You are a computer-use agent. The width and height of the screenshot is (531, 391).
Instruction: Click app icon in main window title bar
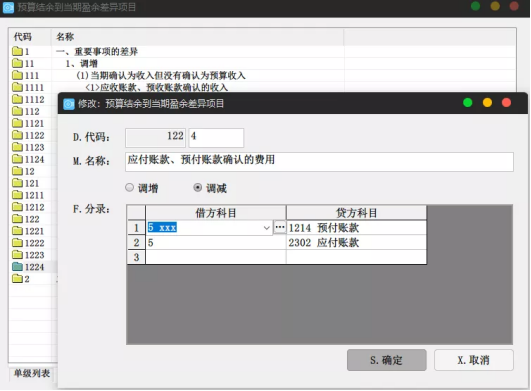point(8,7)
